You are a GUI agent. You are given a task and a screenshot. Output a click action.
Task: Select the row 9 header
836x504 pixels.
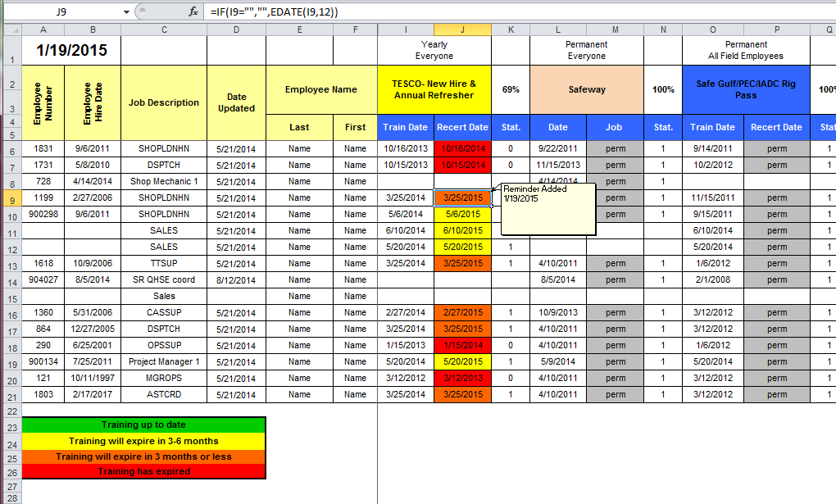[x=11, y=198]
